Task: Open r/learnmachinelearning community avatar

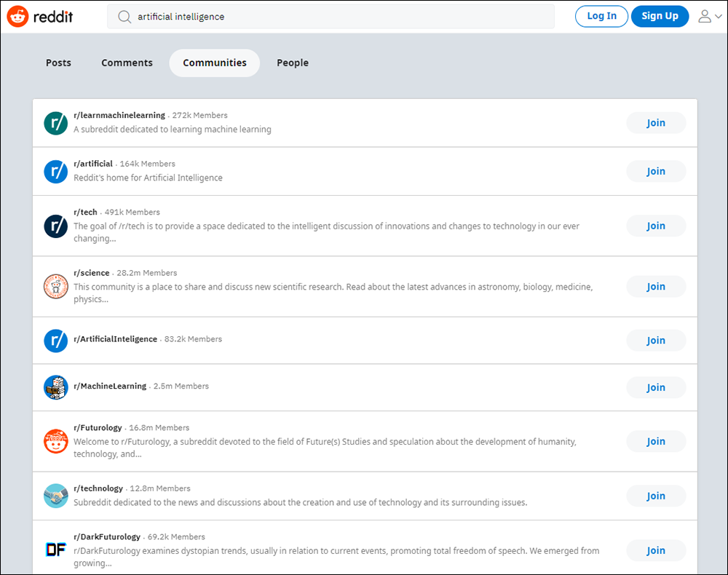Action: [x=56, y=123]
